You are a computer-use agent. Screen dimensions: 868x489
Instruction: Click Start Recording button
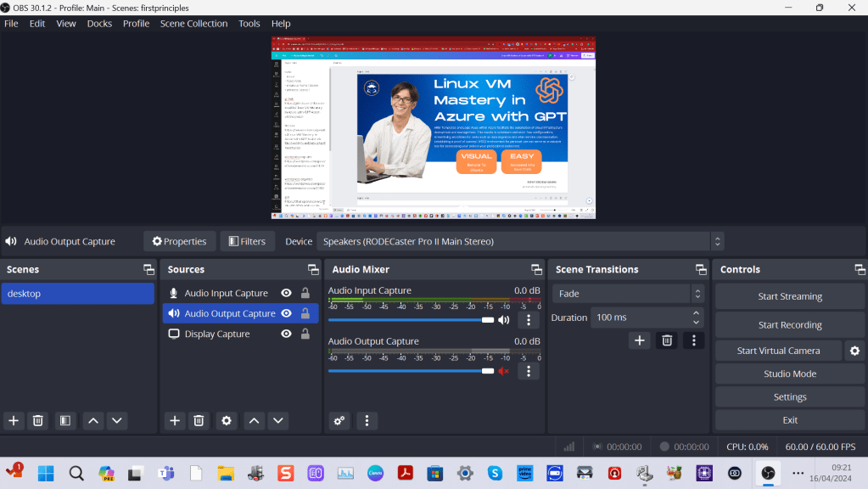(x=790, y=325)
